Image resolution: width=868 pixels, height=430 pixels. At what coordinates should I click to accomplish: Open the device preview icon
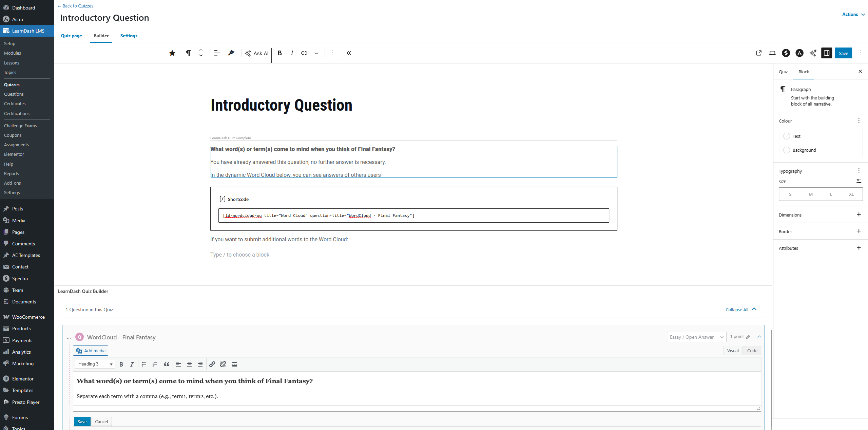tap(772, 53)
